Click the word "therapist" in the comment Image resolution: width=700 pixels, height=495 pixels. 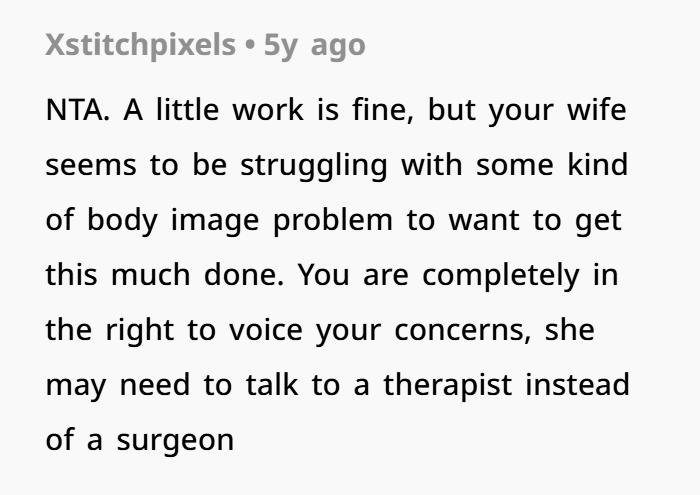pyautogui.click(x=455, y=384)
